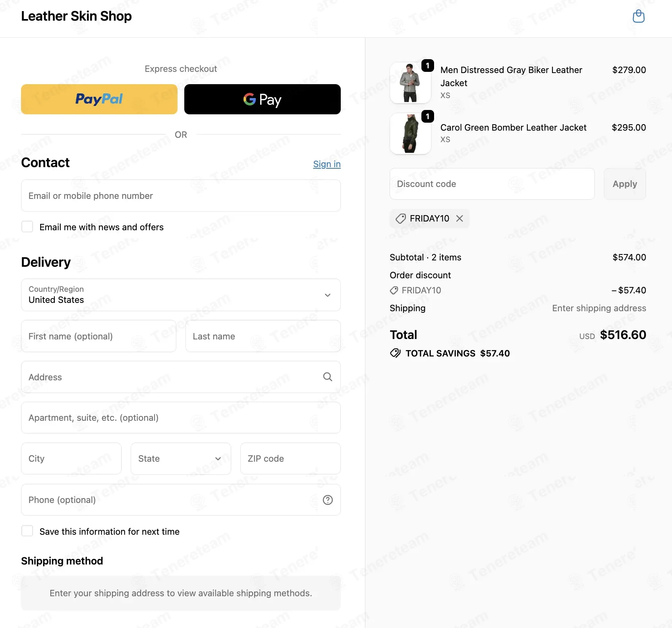
Task: Click the Carol Green Bomber Leather Jacket title
Action: point(513,127)
